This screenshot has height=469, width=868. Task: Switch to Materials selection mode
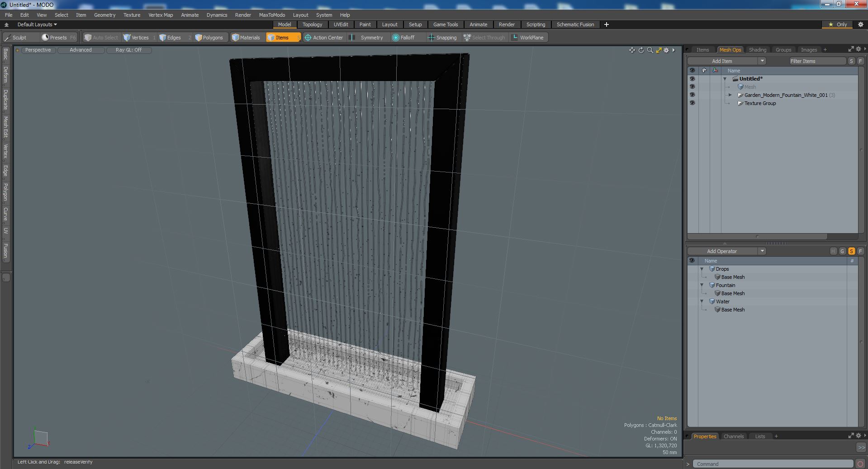pyautogui.click(x=247, y=38)
